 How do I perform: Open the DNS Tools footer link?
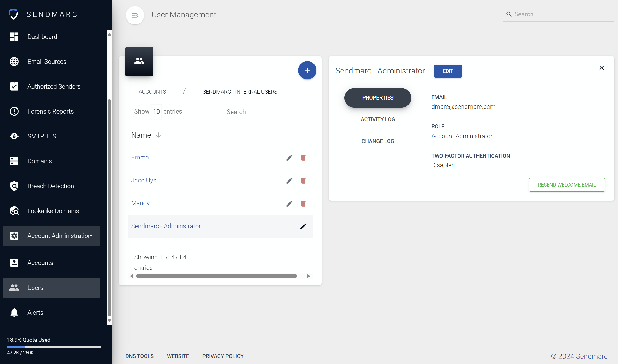[x=139, y=356]
